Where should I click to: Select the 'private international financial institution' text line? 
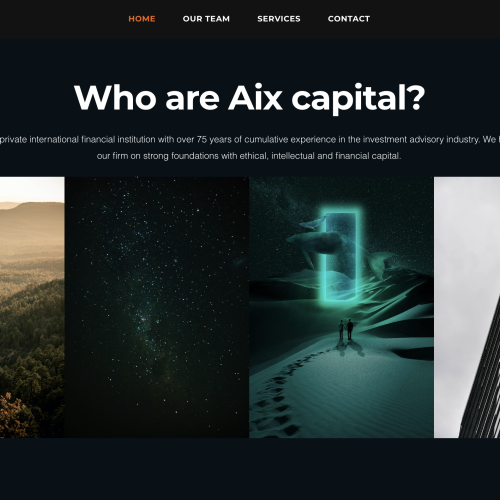tap(250, 139)
